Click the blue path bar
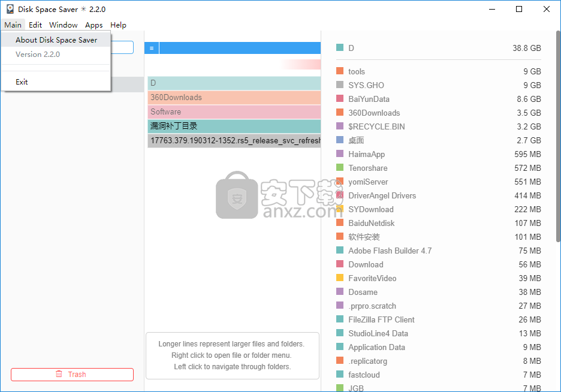Screen dimensions: 561x392 point(240,49)
